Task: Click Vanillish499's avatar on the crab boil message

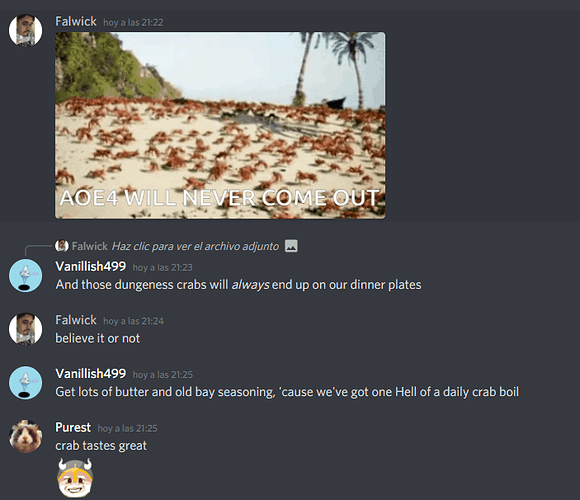Action: 25,383
